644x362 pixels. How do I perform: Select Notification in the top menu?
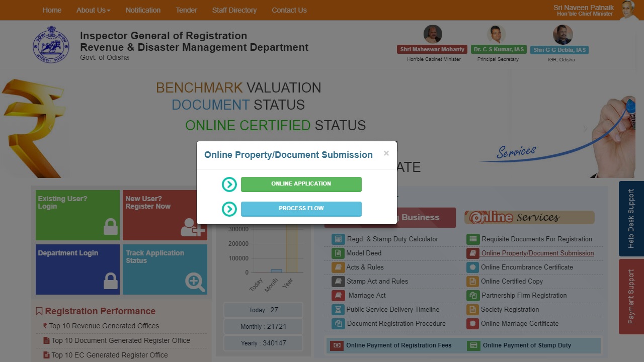[x=143, y=10]
